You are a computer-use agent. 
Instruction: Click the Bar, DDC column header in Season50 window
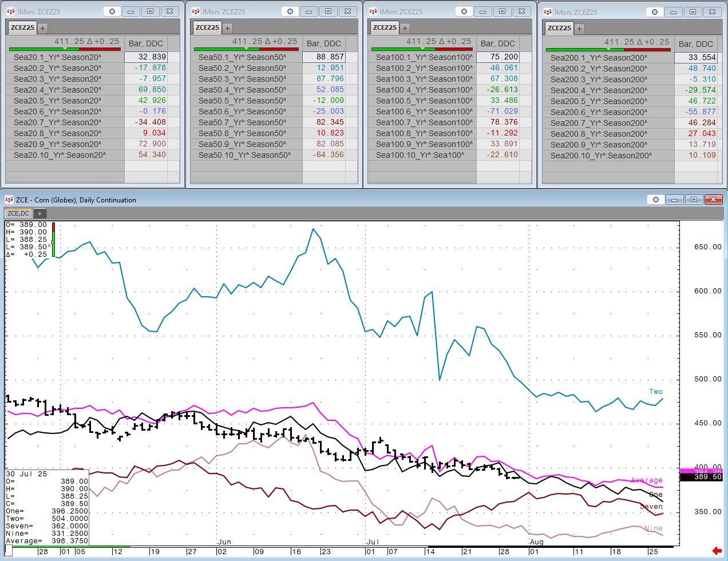323,43
